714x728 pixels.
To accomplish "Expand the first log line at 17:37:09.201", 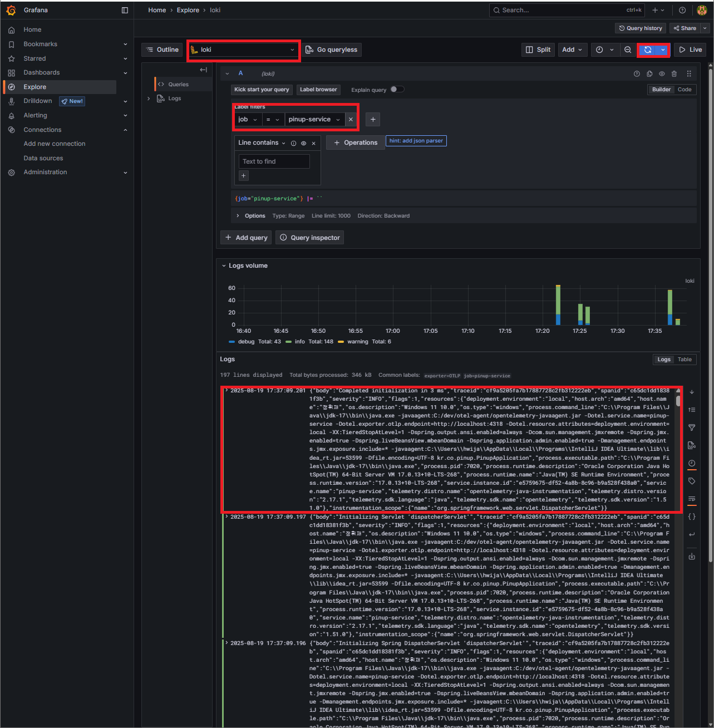I will pos(226,391).
